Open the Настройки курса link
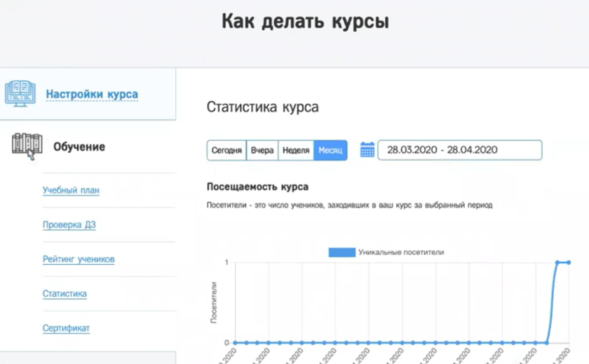Viewport: 589px width, 364px height. [92, 94]
